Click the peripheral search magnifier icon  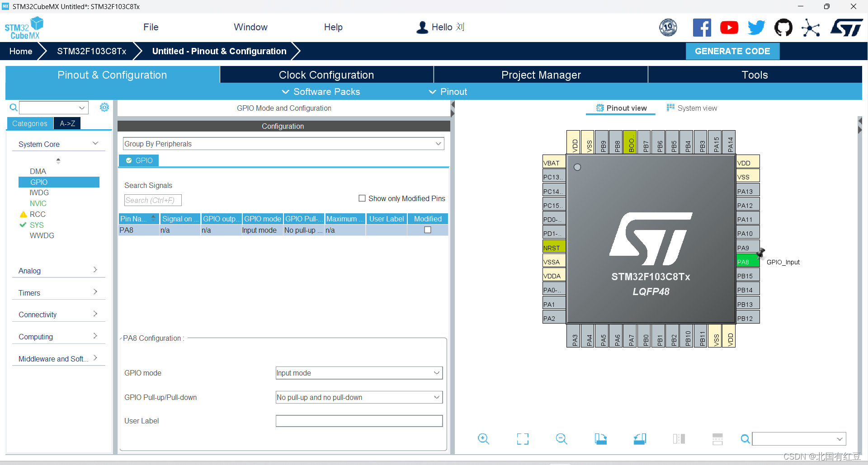click(x=14, y=108)
